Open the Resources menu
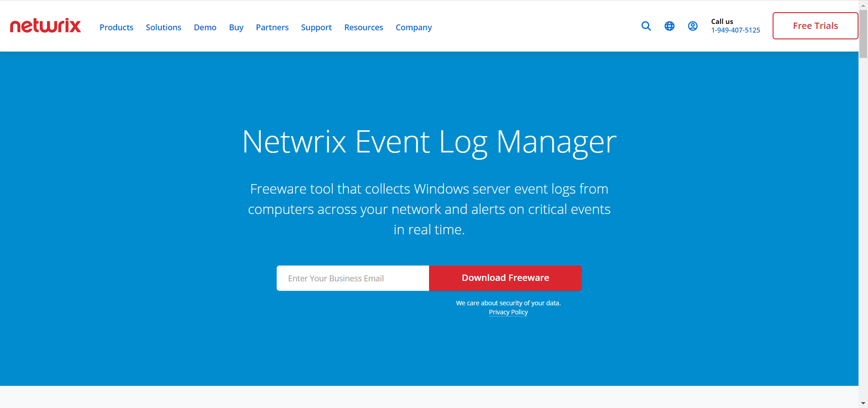868x408 pixels. [x=363, y=28]
